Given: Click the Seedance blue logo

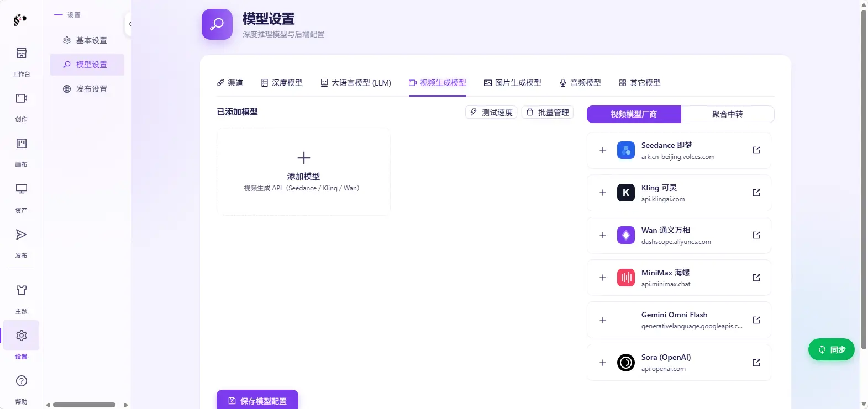Looking at the screenshot, I should pos(626,150).
